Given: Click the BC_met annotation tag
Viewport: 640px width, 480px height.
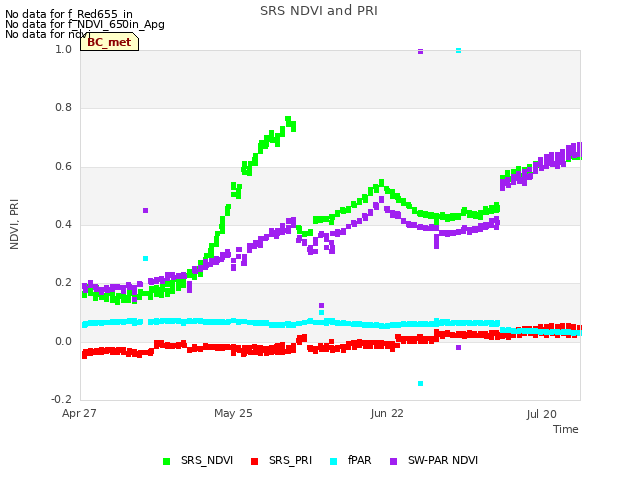Looking at the screenshot, I should tap(109, 42).
